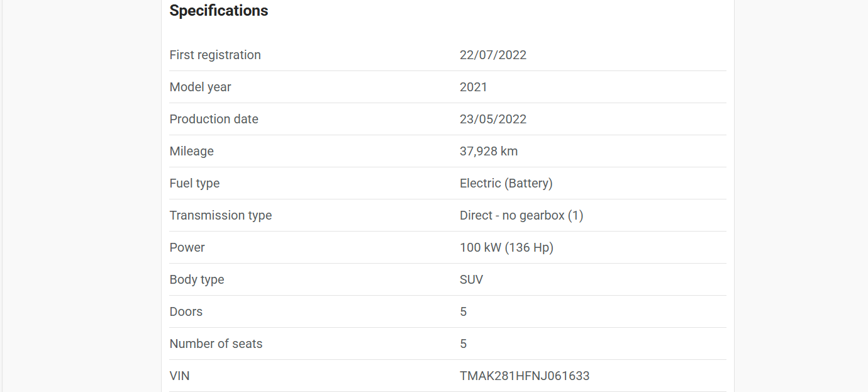Viewport: 868px width, 392px height.
Task: Click the Specifications heading
Action: tap(219, 11)
